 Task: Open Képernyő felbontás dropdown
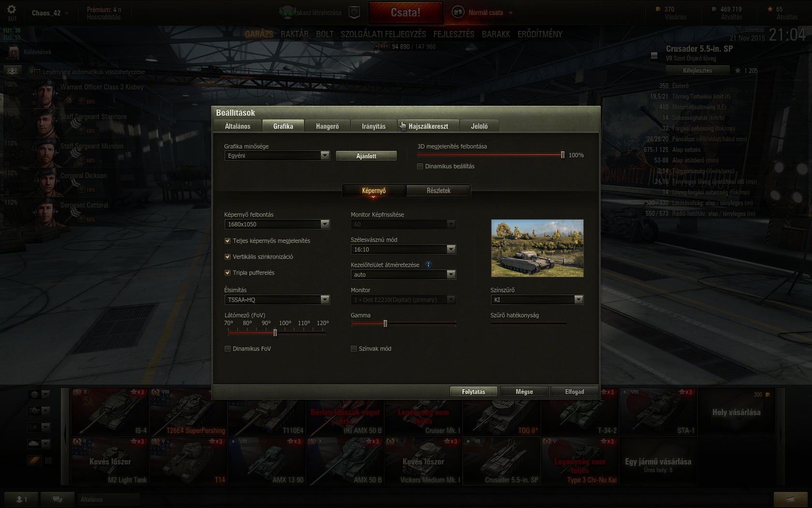click(277, 224)
